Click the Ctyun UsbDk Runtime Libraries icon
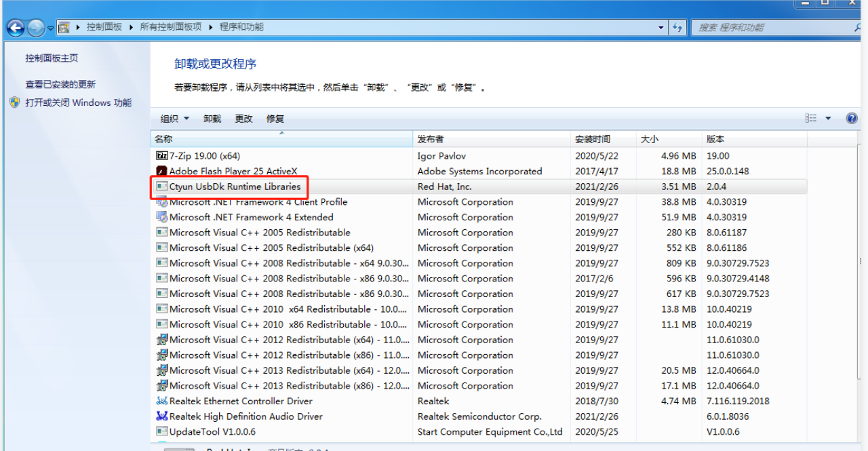 click(161, 187)
